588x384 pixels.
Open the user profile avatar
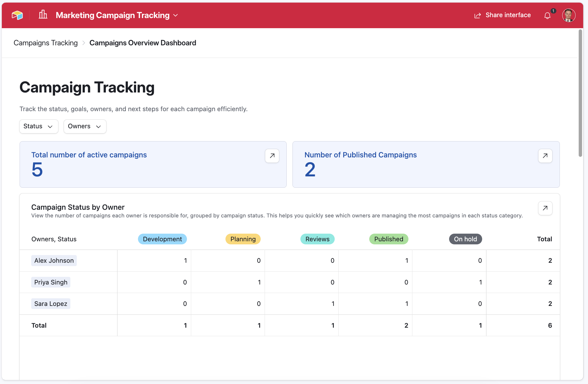click(x=569, y=15)
